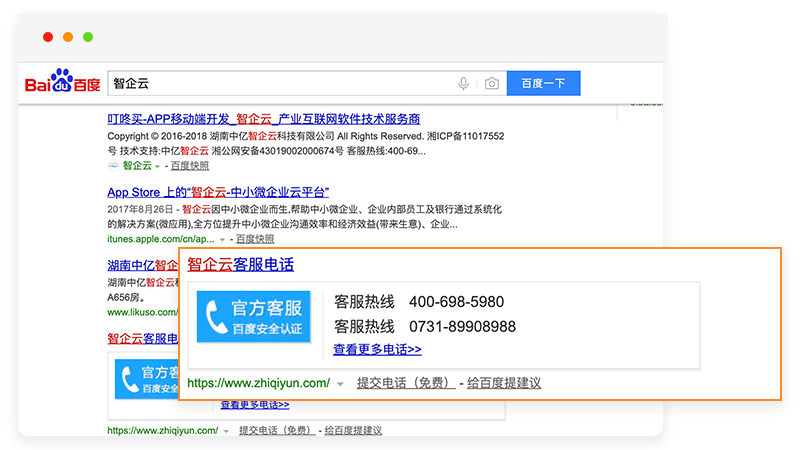Image resolution: width=800 pixels, height=450 pixels.
Task: Click the background phone handset badge
Action: point(147,379)
